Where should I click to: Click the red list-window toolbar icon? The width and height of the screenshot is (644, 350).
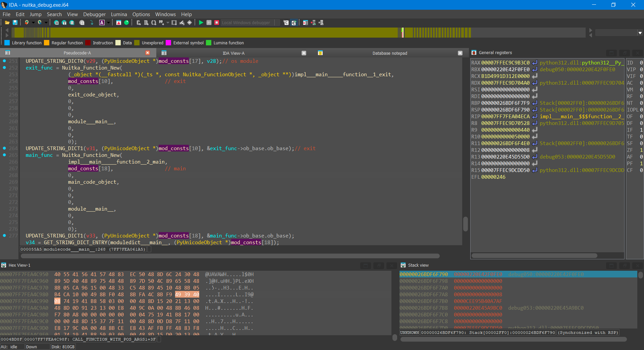(x=306, y=23)
